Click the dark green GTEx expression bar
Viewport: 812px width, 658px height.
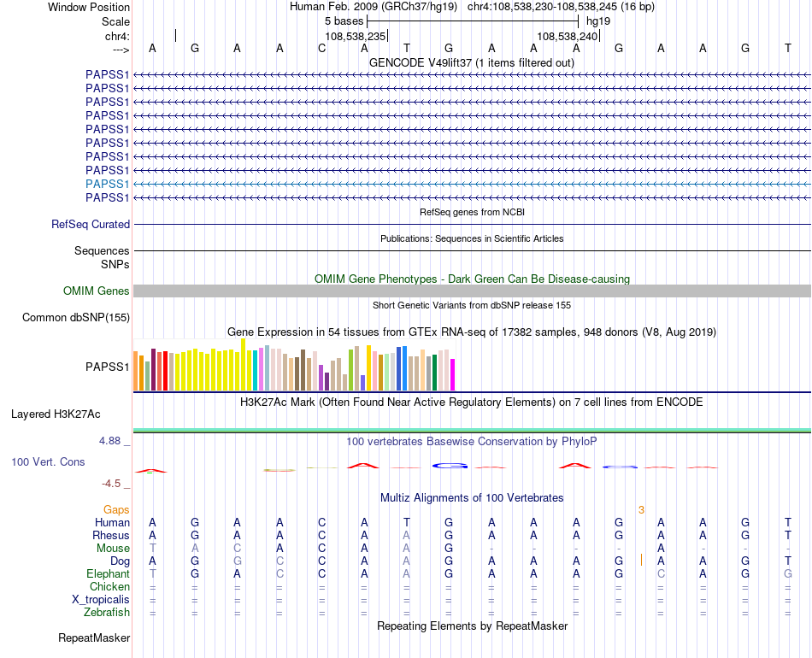[434, 373]
